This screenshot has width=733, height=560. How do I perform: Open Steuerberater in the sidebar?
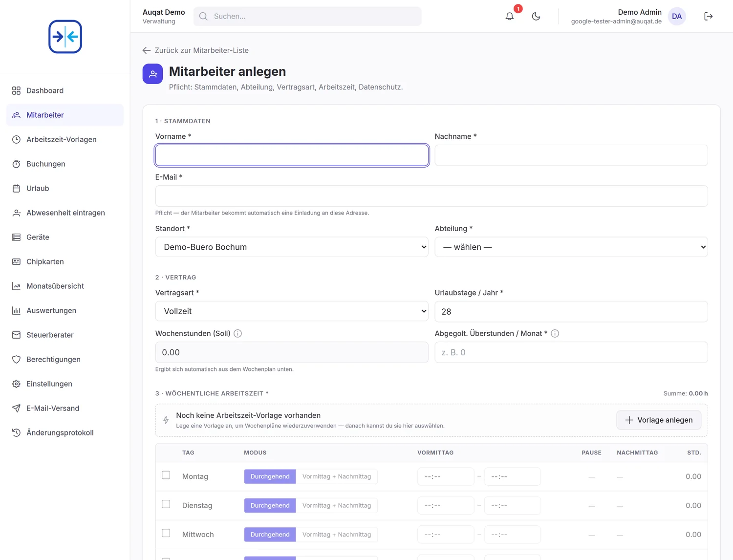(x=65, y=335)
